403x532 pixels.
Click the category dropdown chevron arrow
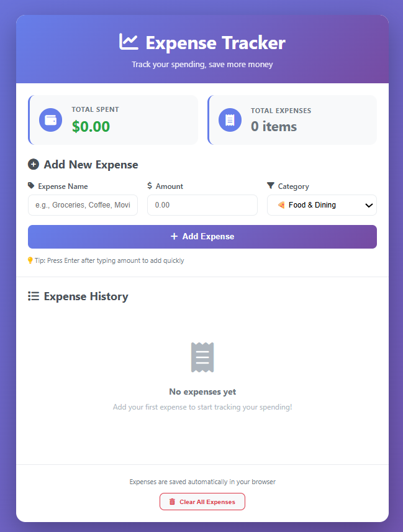tap(368, 205)
